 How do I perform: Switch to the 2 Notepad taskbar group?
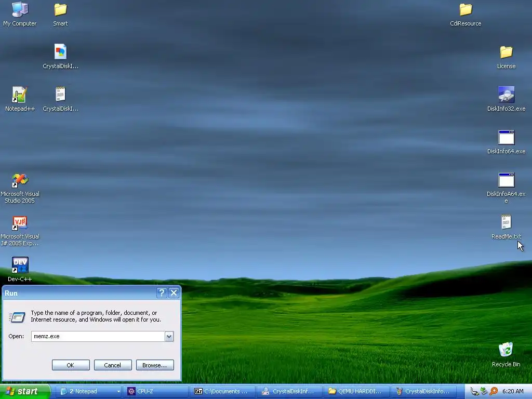pos(88,391)
